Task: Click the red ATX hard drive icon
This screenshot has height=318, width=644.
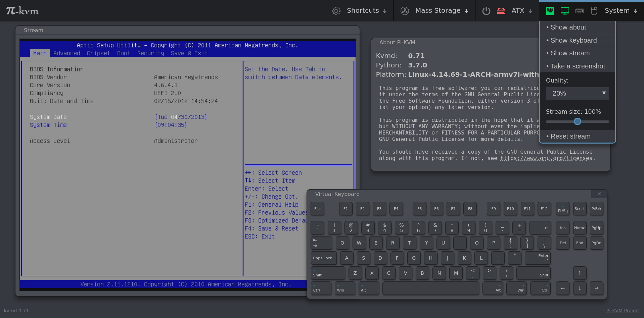Action: (501, 10)
